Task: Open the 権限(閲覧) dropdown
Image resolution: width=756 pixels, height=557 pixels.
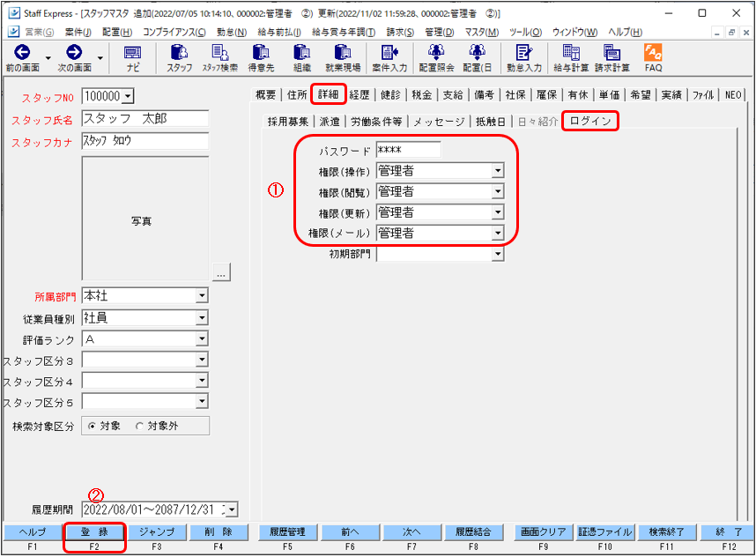Action: click(498, 191)
